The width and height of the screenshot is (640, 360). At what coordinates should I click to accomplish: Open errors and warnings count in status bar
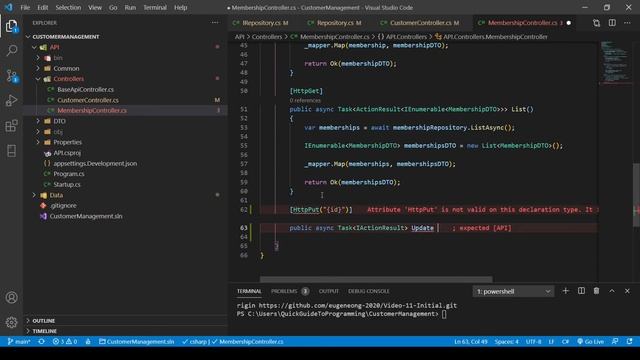[x=65, y=342]
